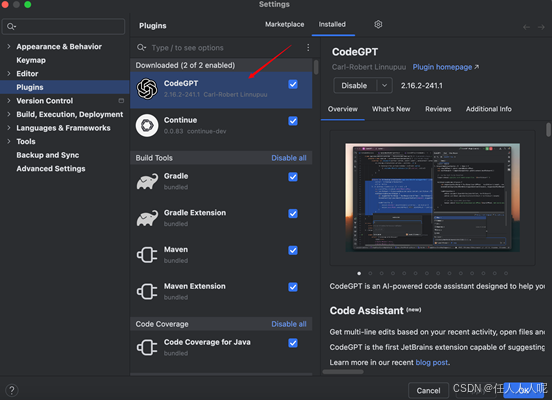Expand the Editor settings node
Image resolution: width=552 pixels, height=400 pixels.
9,74
